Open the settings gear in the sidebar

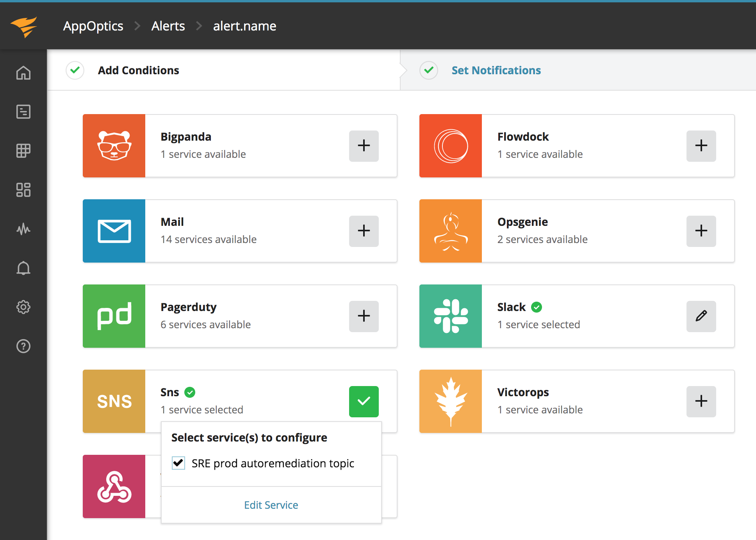pos(23,307)
